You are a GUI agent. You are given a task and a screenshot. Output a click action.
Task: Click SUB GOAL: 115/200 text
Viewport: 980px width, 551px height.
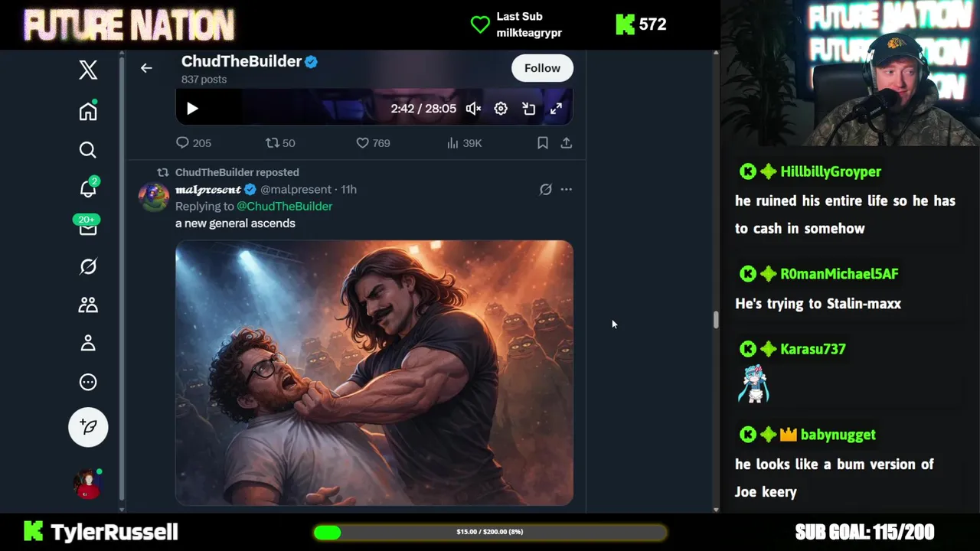pos(864,532)
